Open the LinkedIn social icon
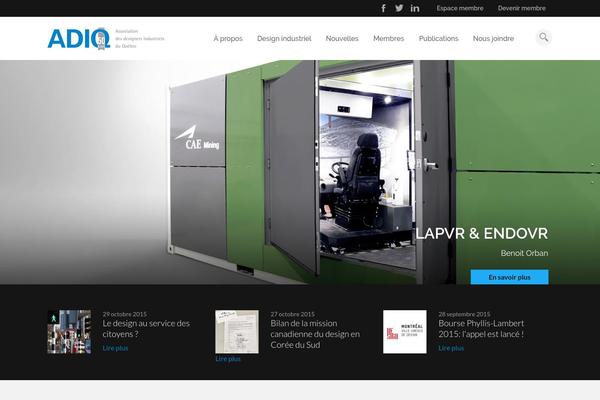Image resolution: width=600 pixels, height=400 pixels. 415,8
